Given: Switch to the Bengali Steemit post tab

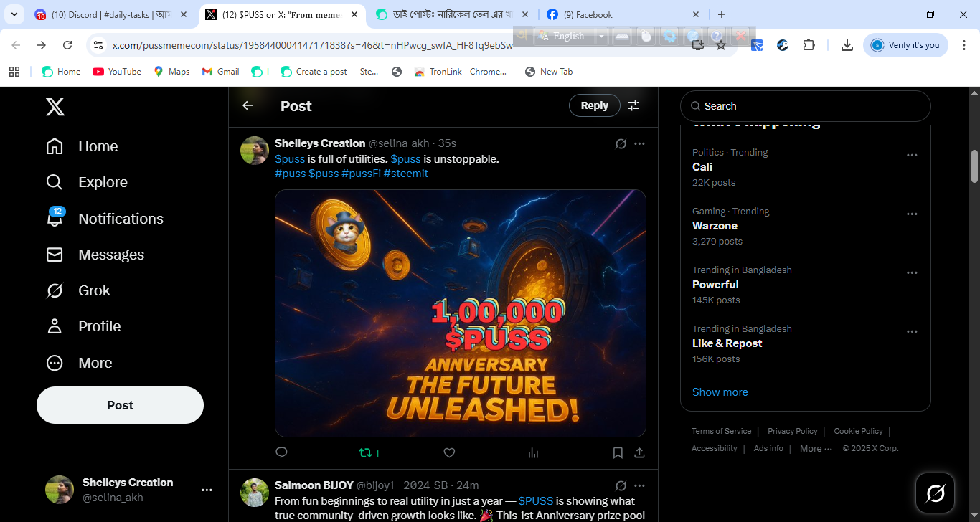Looking at the screenshot, I should pyautogui.click(x=453, y=14).
